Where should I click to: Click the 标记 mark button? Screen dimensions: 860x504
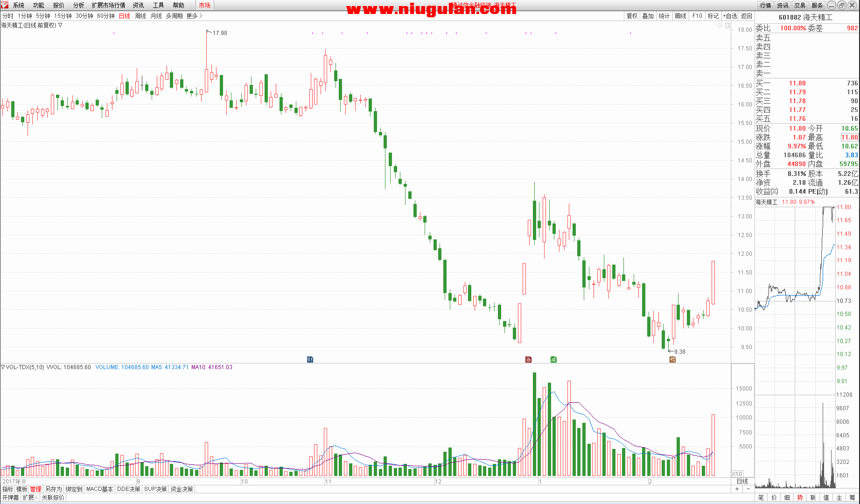point(713,16)
